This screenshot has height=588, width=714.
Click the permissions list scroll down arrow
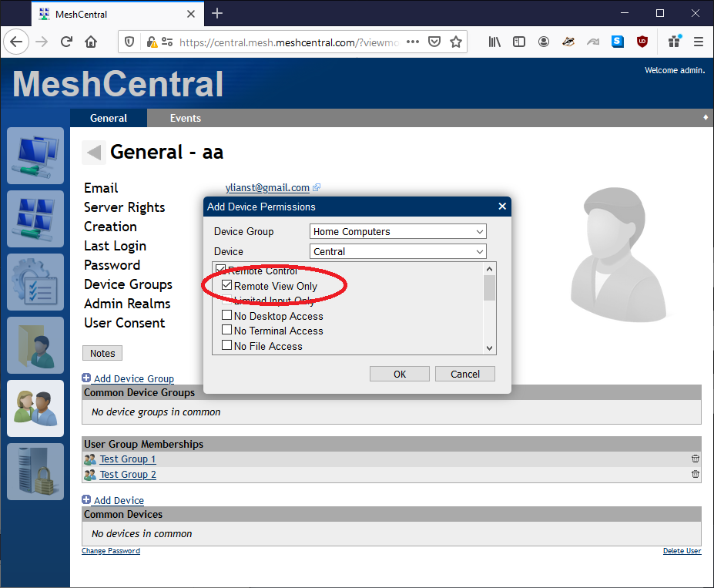coord(490,348)
